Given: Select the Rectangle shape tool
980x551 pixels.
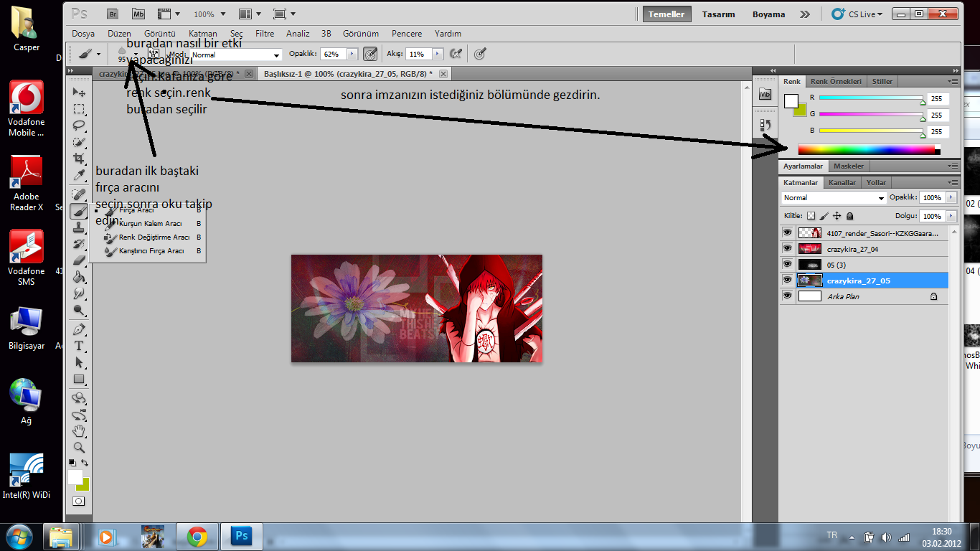Looking at the screenshot, I should (79, 379).
